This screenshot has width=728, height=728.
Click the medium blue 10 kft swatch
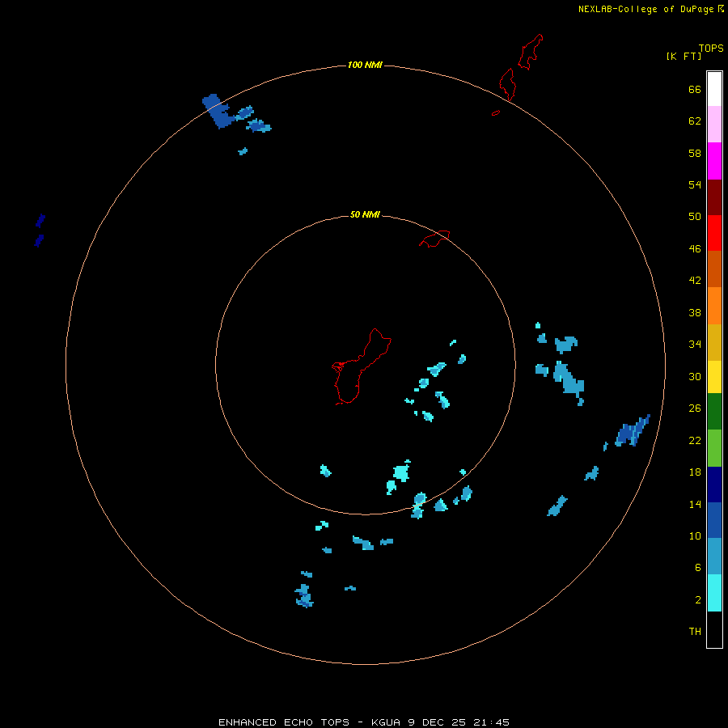(x=714, y=520)
